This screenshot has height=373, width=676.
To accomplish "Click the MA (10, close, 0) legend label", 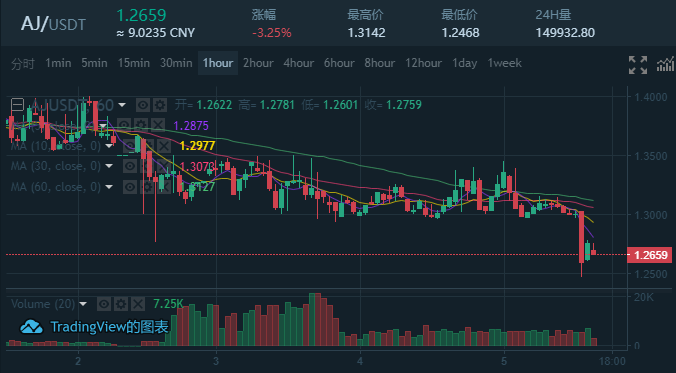I will pos(56,146).
